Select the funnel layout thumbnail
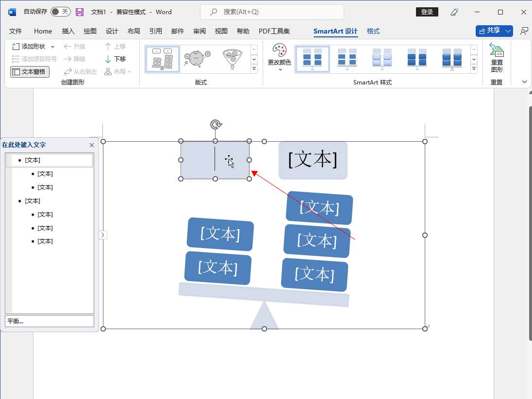 [x=232, y=59]
